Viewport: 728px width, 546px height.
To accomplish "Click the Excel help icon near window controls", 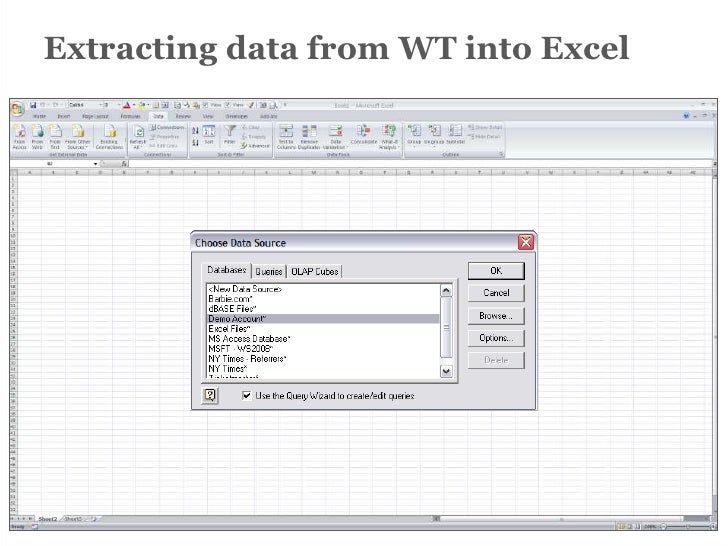I will pos(686,116).
